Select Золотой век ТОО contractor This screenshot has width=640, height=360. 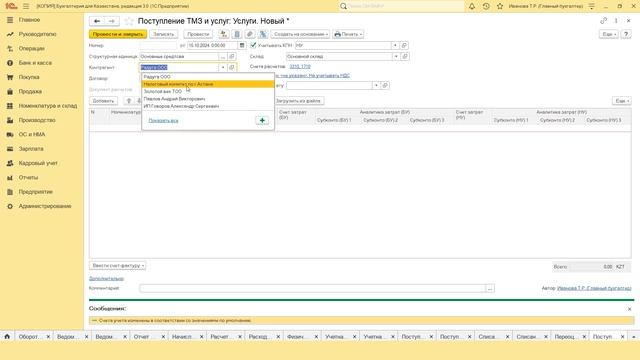coord(208,91)
